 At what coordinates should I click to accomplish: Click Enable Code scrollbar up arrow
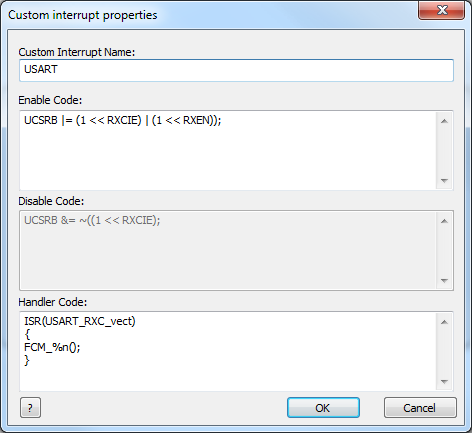(x=444, y=121)
